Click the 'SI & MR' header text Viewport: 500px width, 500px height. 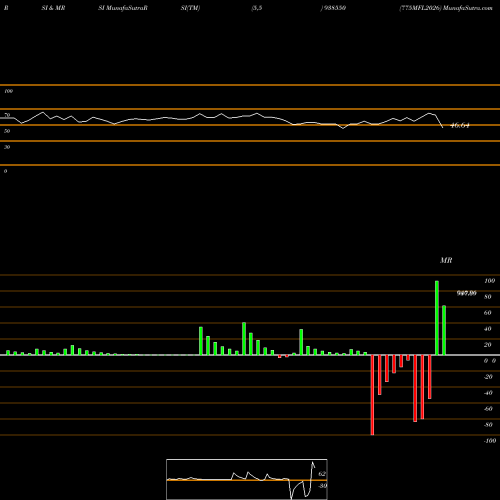click(x=53, y=8)
